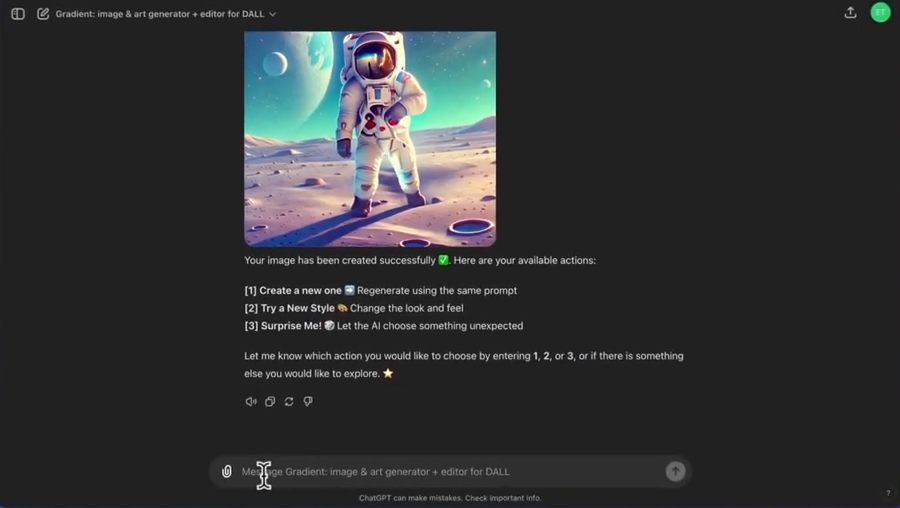Share the chat using upload icon

click(x=851, y=13)
